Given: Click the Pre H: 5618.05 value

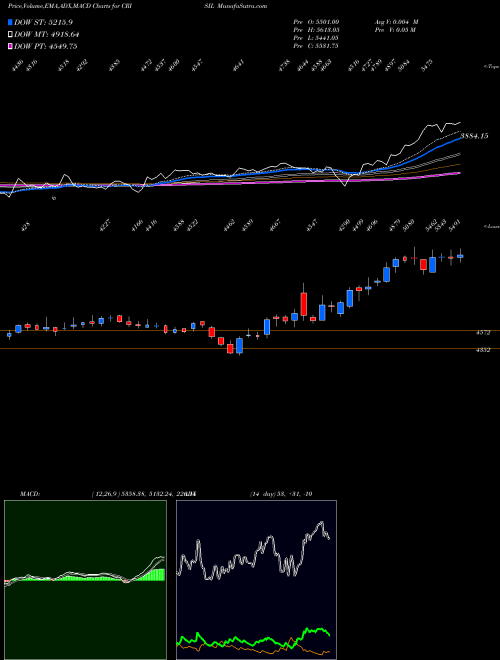Looking at the screenshot, I should (316, 30).
